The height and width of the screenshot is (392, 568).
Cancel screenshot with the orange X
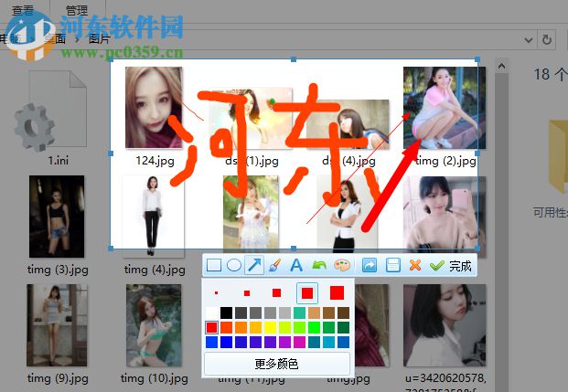[x=415, y=265]
